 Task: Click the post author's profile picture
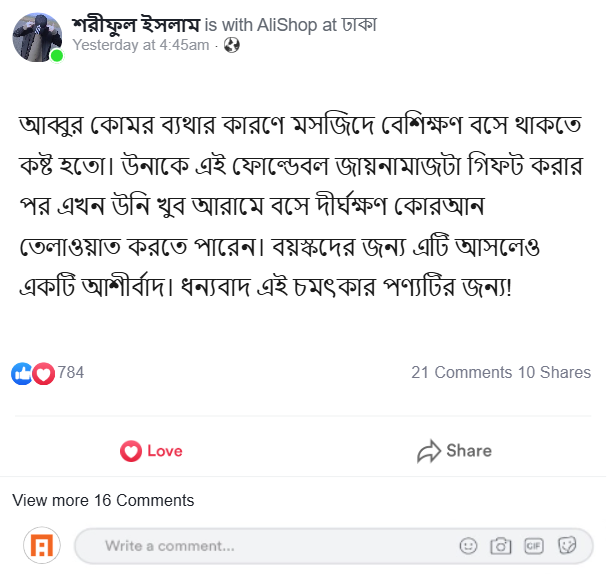[x=37, y=37]
